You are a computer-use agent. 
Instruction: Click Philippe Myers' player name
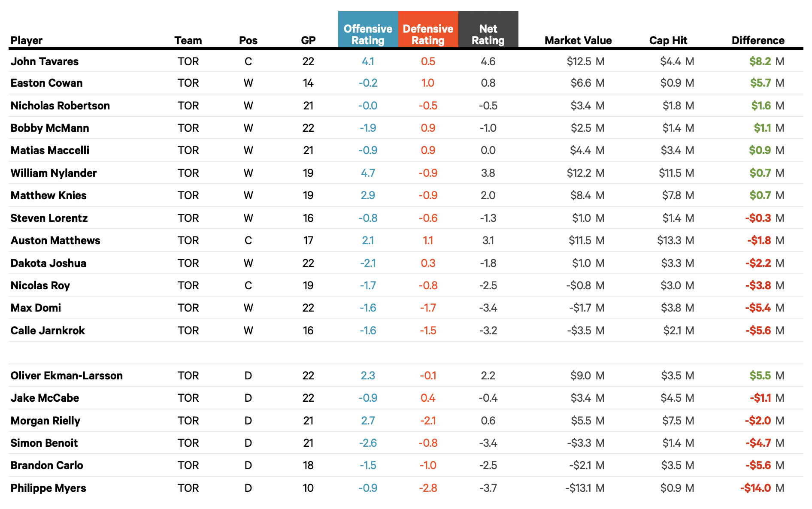click(48, 488)
